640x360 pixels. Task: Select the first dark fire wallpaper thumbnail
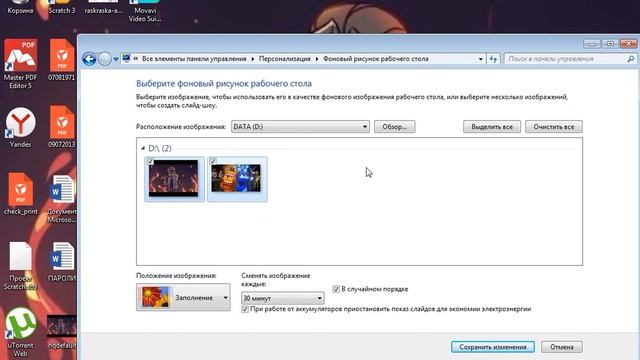(174, 179)
